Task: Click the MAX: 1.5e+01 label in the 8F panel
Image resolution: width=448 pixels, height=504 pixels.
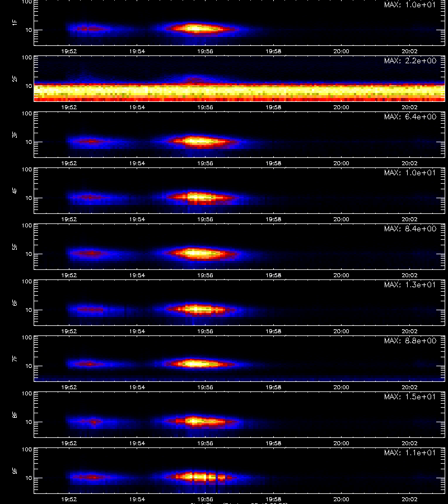Action: click(410, 397)
